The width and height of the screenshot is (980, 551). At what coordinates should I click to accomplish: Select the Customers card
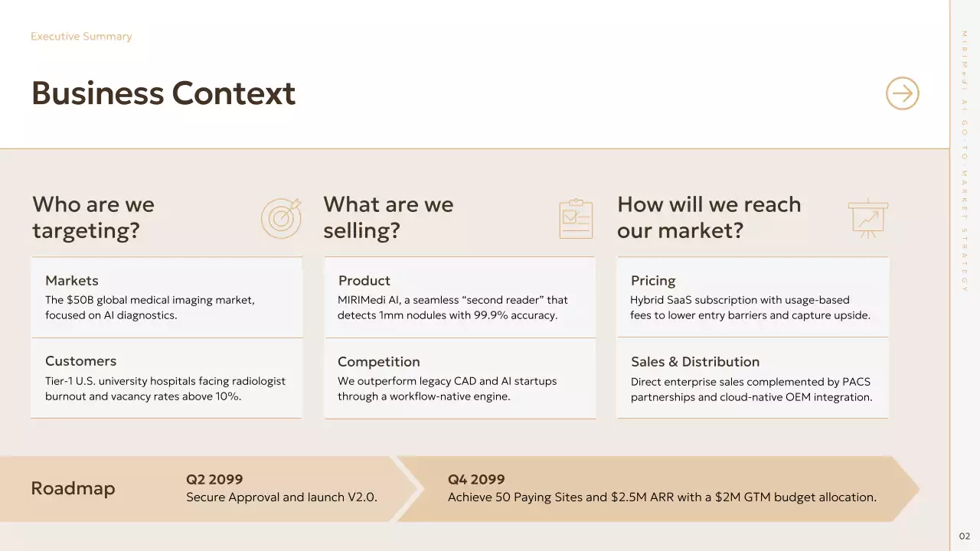[166, 378]
